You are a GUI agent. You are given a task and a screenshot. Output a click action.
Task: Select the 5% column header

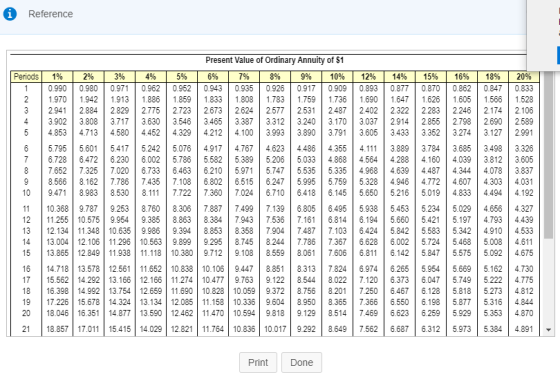[x=181, y=77]
